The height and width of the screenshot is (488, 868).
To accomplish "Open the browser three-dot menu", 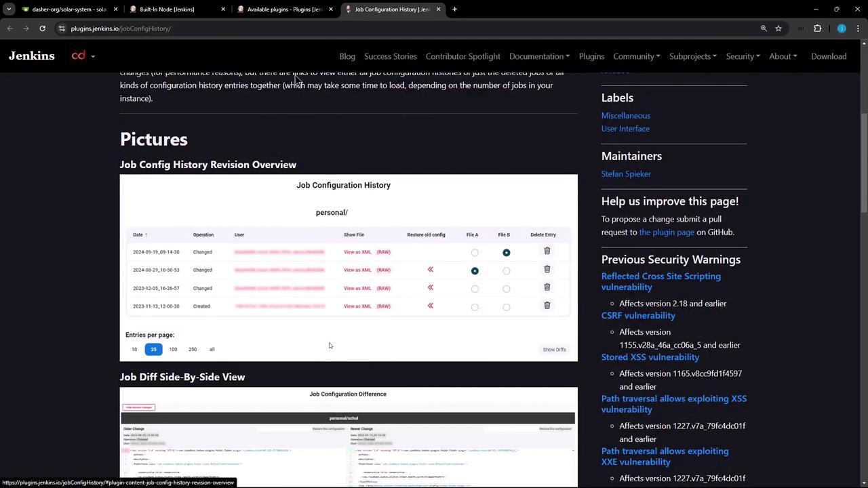I will [x=858, y=28].
